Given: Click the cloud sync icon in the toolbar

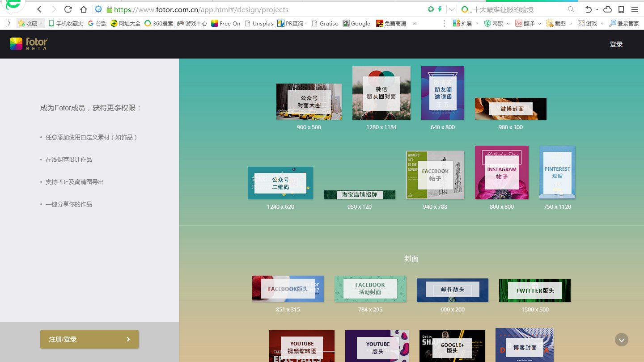Looking at the screenshot, I should 607,9.
